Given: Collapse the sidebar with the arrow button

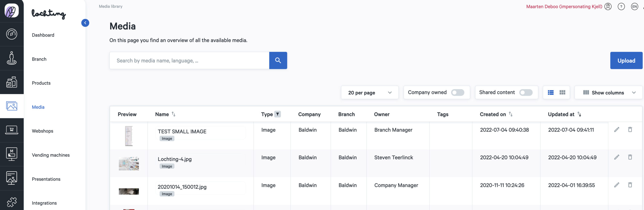Looking at the screenshot, I should (x=85, y=23).
